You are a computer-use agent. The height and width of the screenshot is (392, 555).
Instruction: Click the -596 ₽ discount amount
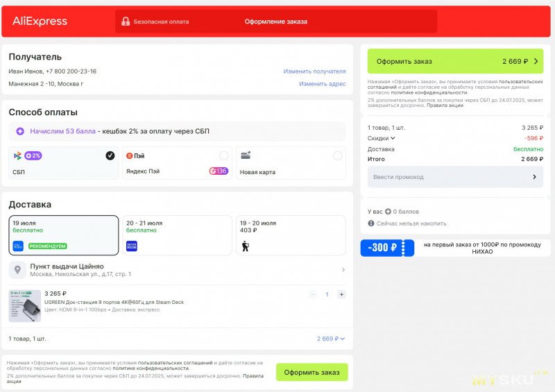[x=533, y=138]
